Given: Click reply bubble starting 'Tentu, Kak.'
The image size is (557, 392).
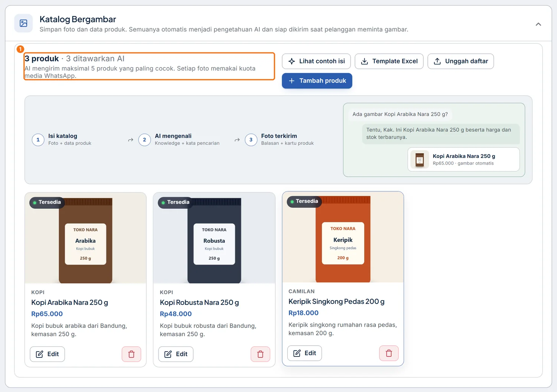Looking at the screenshot, I should click(x=441, y=134).
